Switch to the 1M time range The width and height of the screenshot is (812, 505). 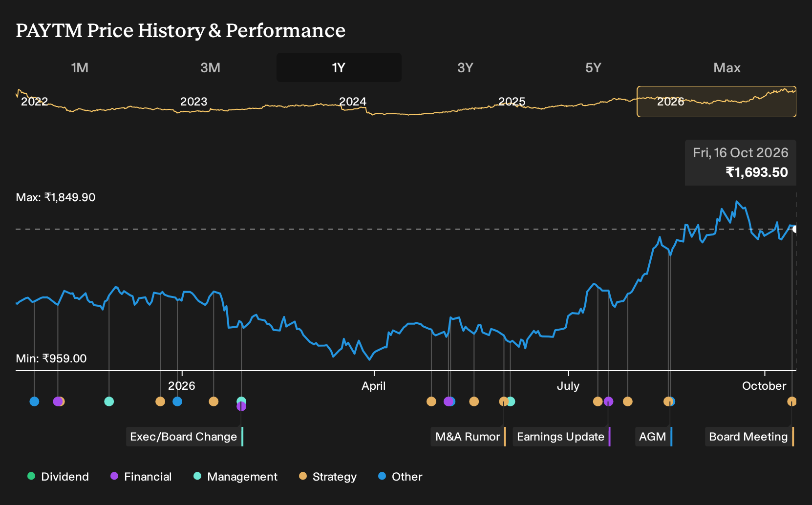pos(80,67)
